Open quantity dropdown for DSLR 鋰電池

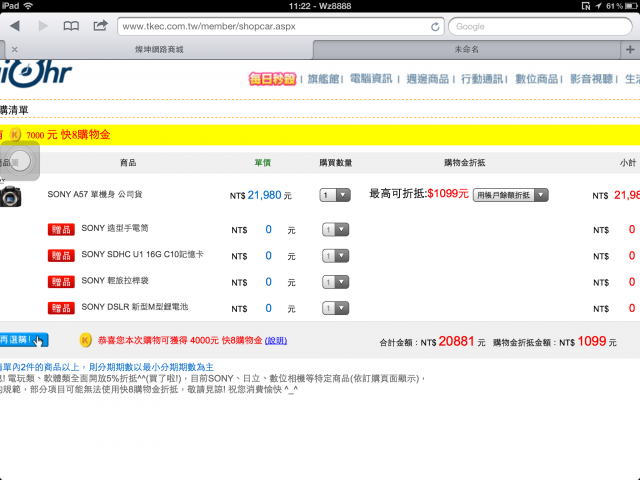335,308
